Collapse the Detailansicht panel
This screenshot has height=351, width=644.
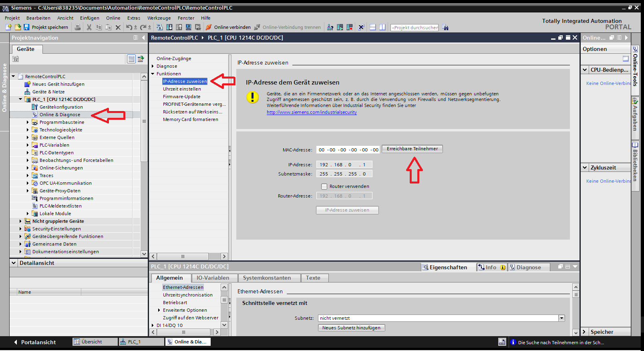click(14, 263)
